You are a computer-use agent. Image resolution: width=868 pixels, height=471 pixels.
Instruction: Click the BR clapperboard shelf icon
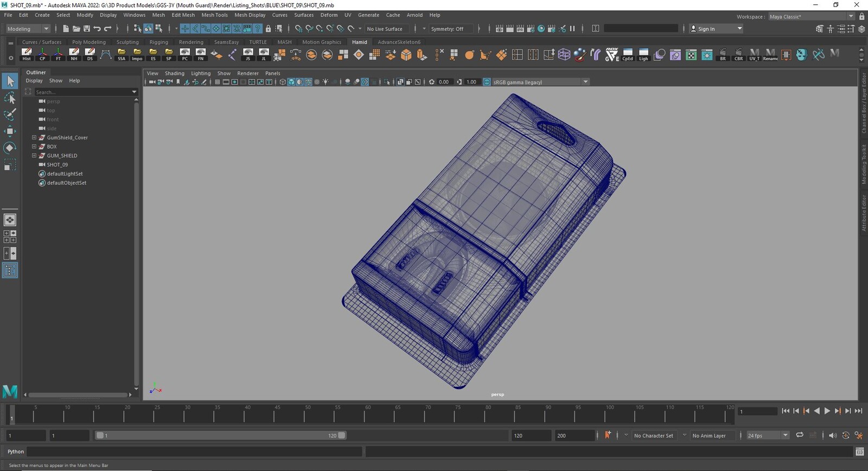click(x=723, y=54)
